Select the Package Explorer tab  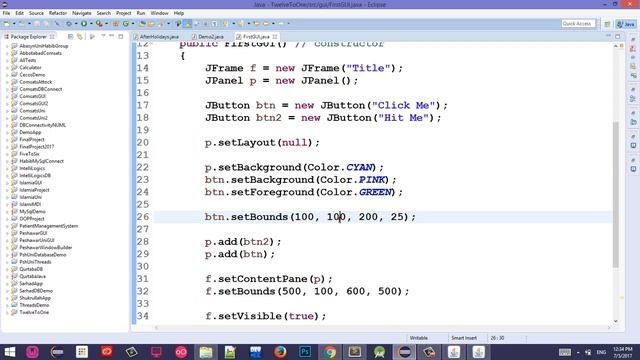(x=29, y=37)
